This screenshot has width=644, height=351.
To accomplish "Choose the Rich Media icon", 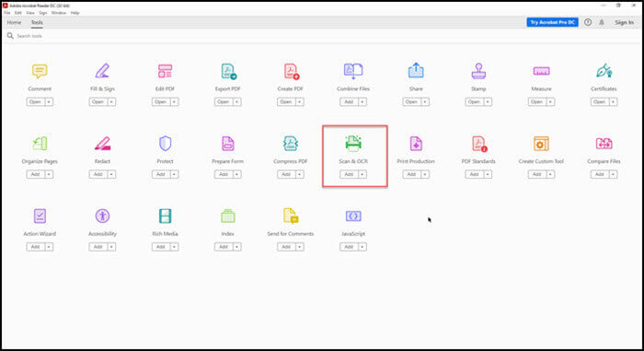I will point(165,216).
